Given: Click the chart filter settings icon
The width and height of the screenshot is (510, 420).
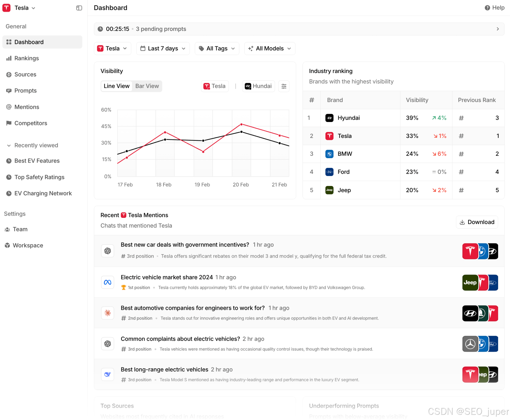Looking at the screenshot, I should [284, 86].
